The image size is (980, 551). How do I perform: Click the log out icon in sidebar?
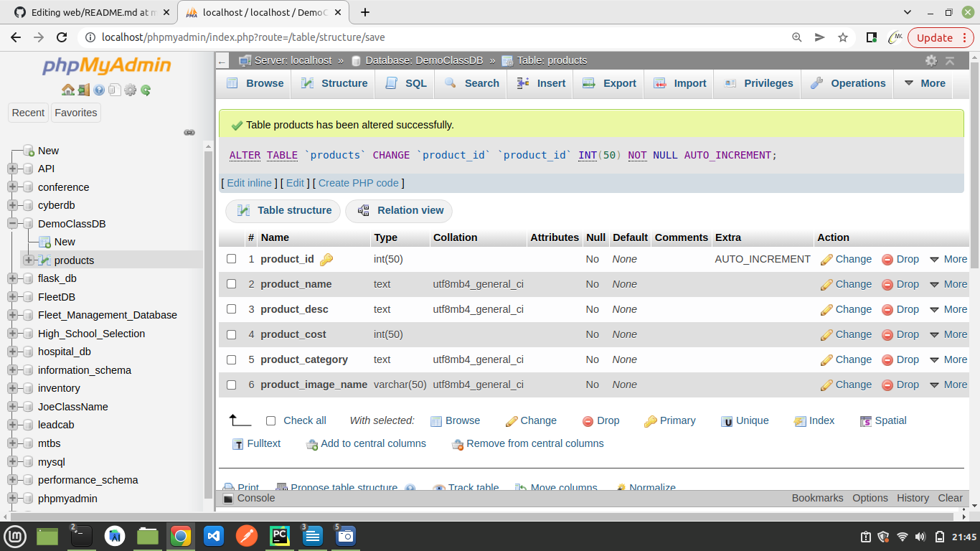click(x=84, y=90)
